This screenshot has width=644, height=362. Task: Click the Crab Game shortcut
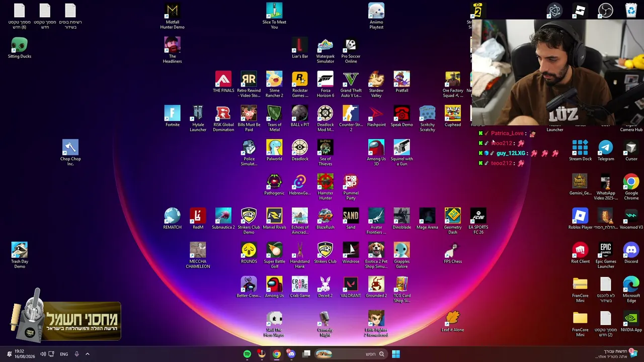pyautogui.click(x=300, y=287)
